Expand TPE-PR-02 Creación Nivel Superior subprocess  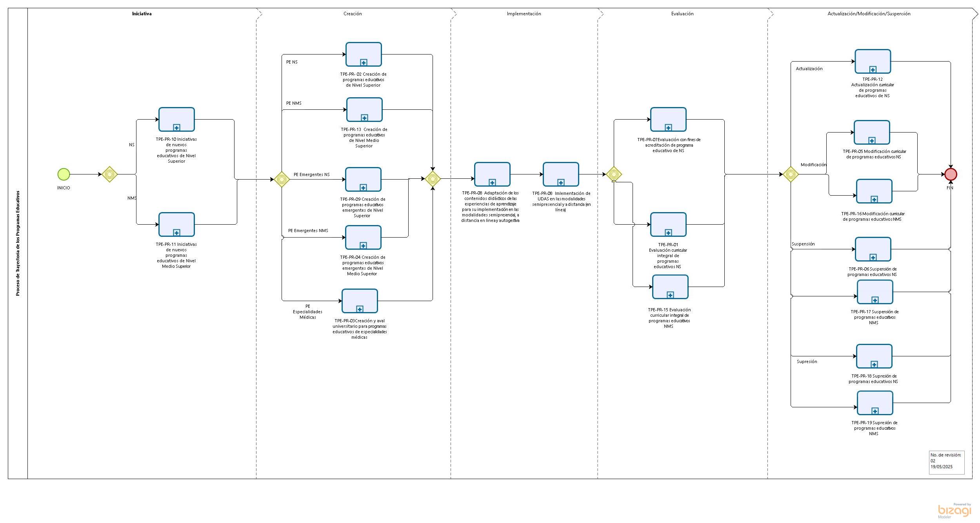(x=364, y=62)
